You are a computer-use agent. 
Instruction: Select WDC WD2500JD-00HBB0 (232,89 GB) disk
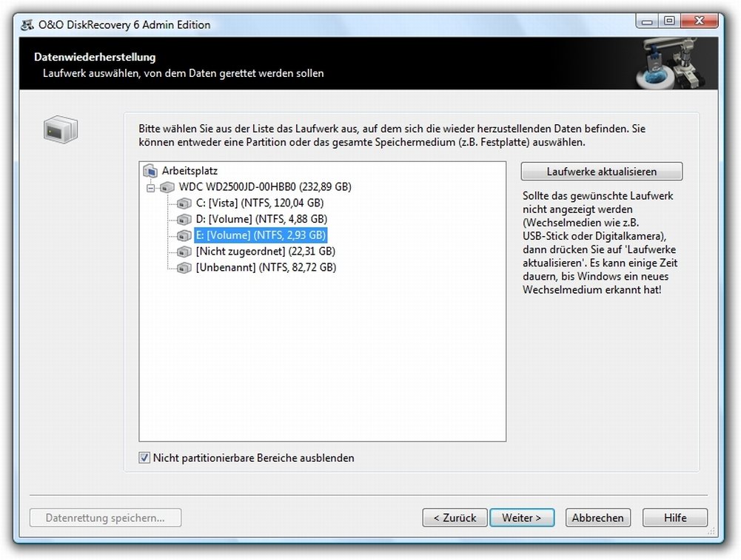[265, 186]
